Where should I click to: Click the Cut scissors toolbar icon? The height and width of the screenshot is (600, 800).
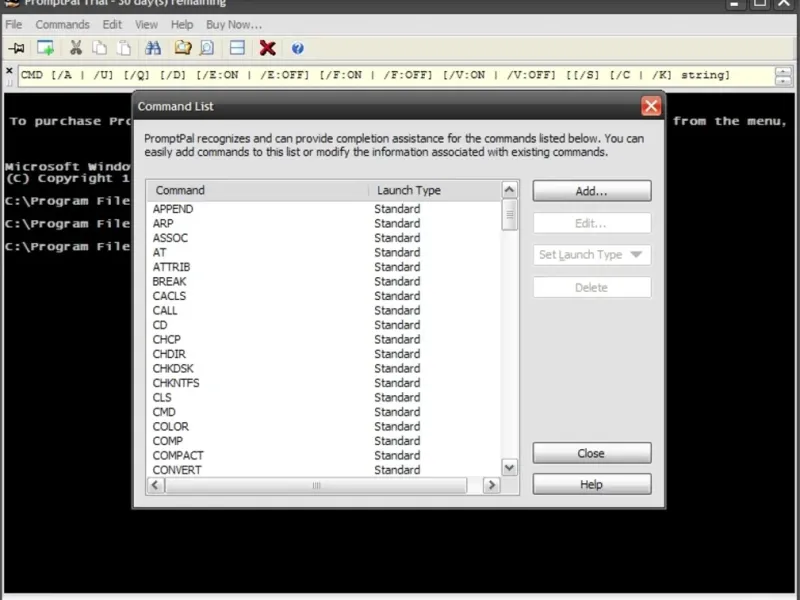click(x=76, y=48)
